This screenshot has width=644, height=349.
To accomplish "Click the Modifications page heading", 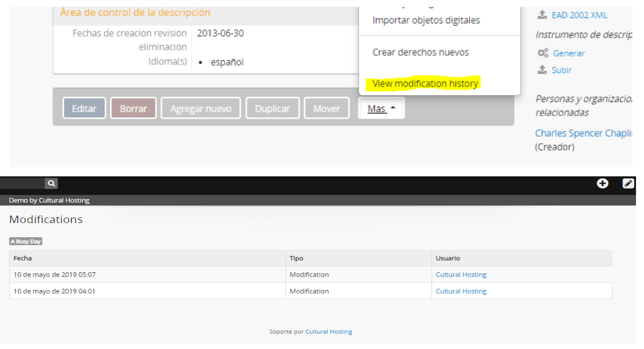I will (x=46, y=219).
